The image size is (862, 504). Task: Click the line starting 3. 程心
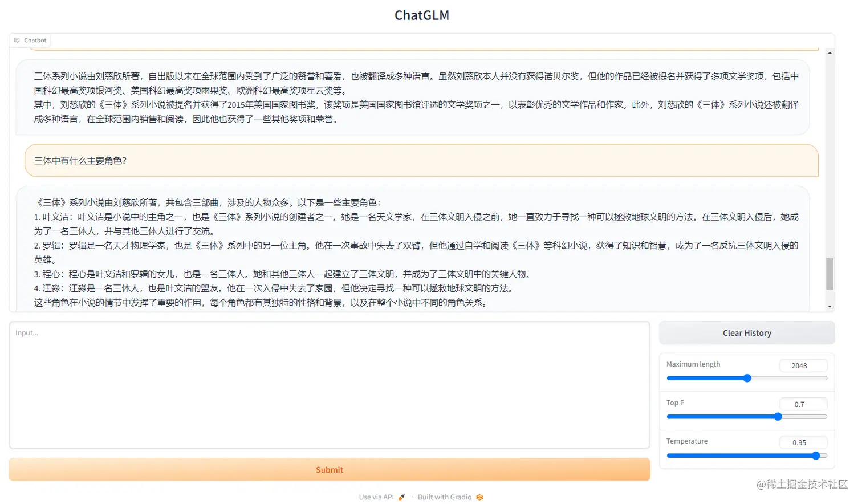pyautogui.click(x=283, y=274)
